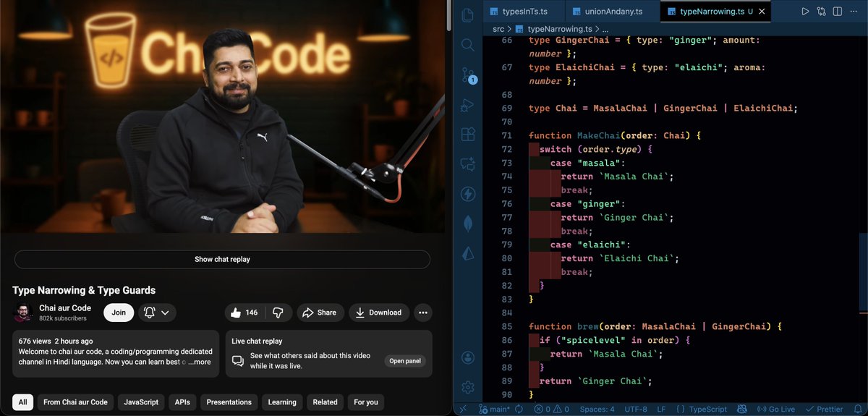Filter by the Related chip

pos(325,402)
